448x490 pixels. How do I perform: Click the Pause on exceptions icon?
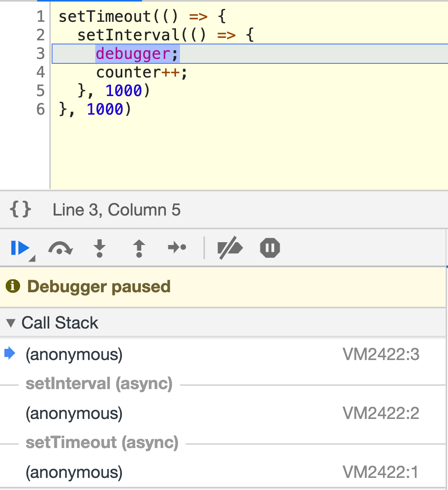point(269,248)
